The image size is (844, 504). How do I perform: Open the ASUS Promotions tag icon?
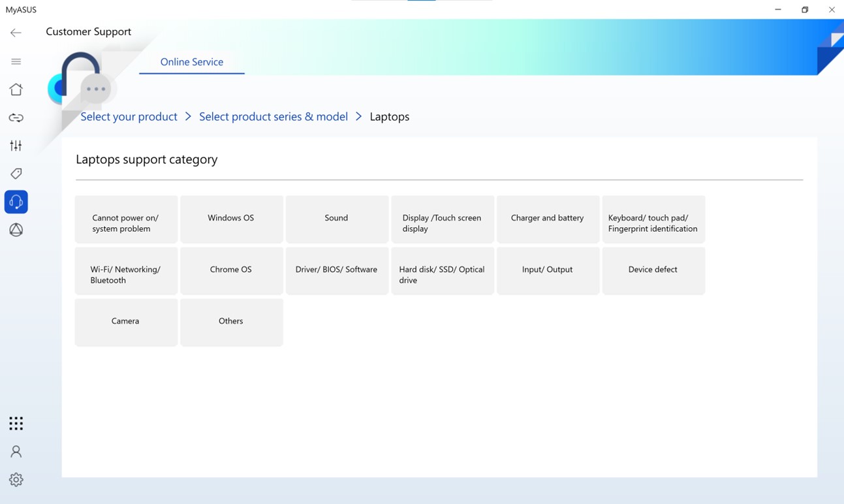(16, 174)
